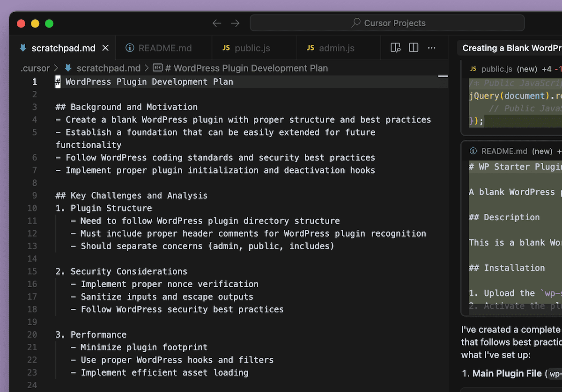Open the public.js file in chat panel

497,69
